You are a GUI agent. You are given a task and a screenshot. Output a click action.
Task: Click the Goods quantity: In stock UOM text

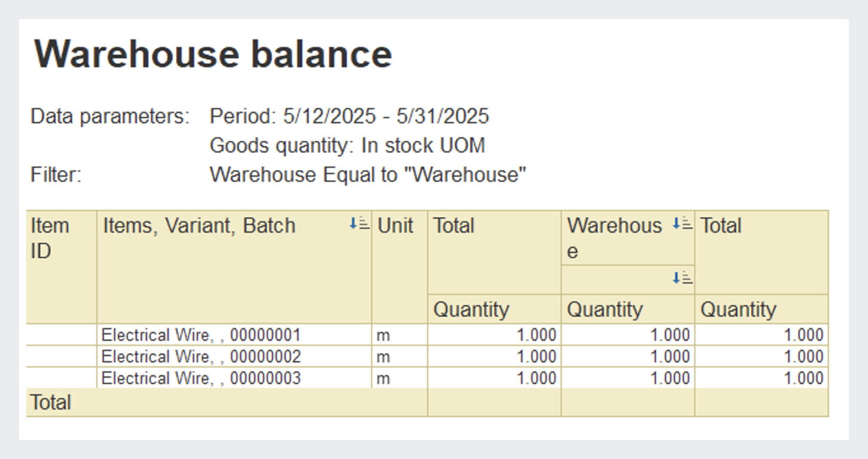(x=347, y=145)
